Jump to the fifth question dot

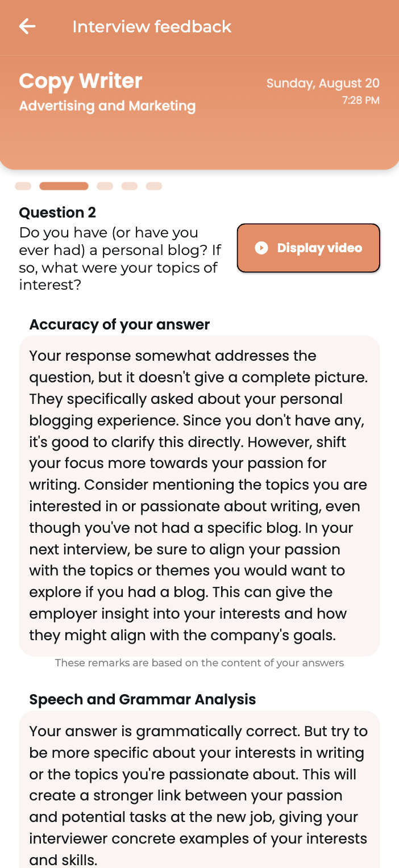(x=154, y=186)
